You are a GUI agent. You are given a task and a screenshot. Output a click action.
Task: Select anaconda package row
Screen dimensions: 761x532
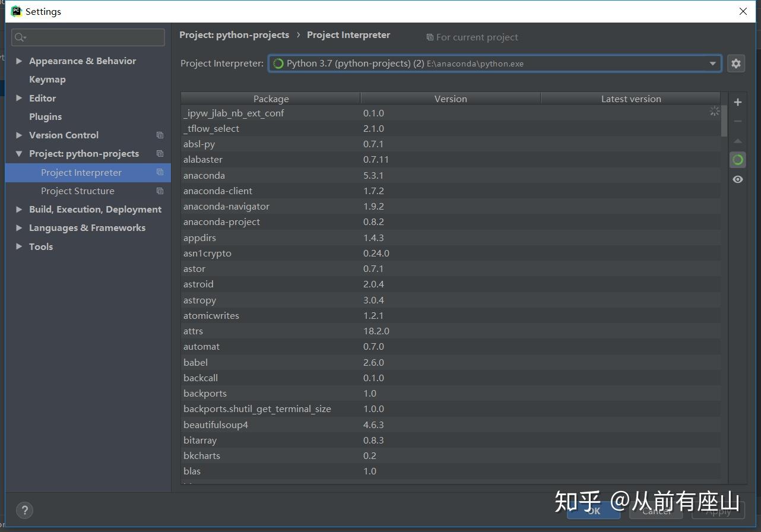point(451,175)
